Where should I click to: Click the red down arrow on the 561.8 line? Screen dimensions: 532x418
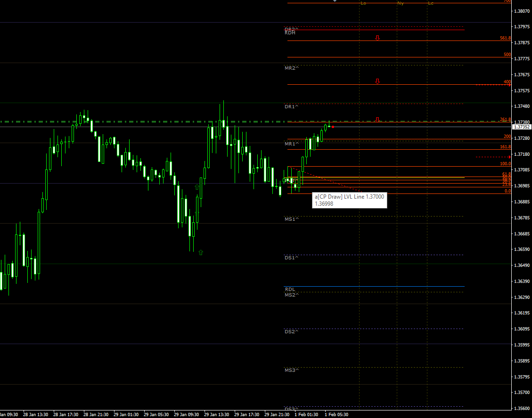[x=377, y=38]
